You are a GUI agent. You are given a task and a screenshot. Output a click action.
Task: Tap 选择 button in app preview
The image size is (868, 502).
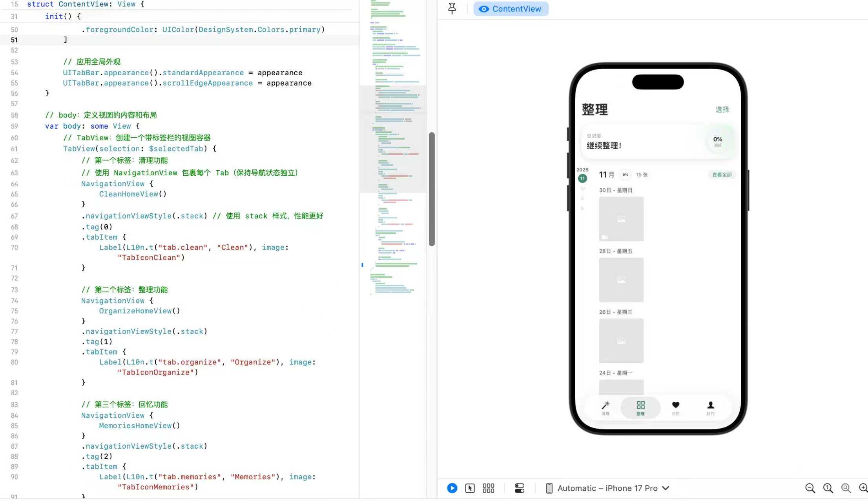(722, 109)
